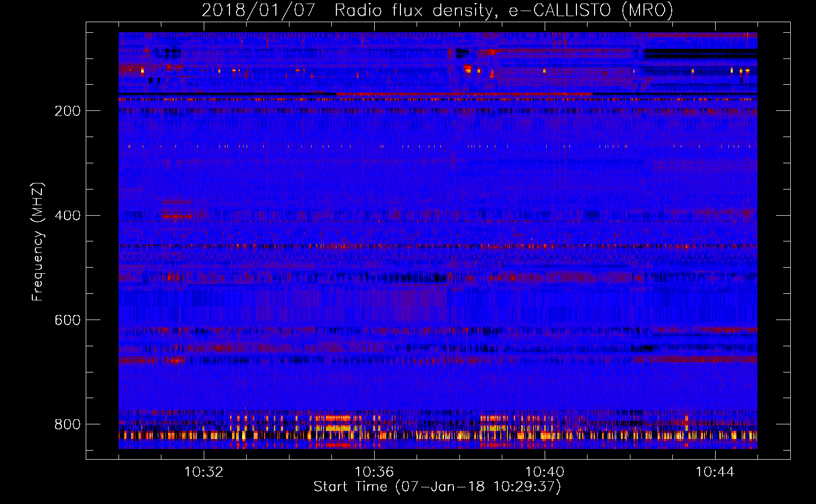
Task: Click the 200 MHz frequency tick label
Action: [x=68, y=111]
